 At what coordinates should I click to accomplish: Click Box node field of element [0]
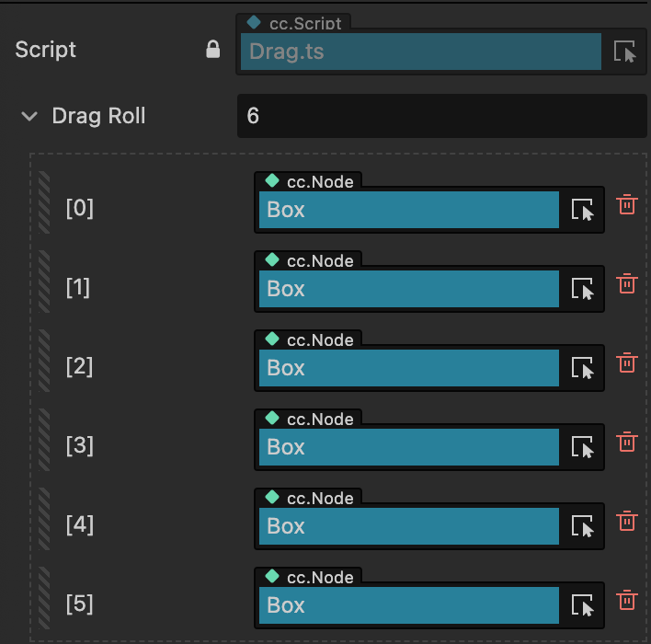[x=408, y=210]
